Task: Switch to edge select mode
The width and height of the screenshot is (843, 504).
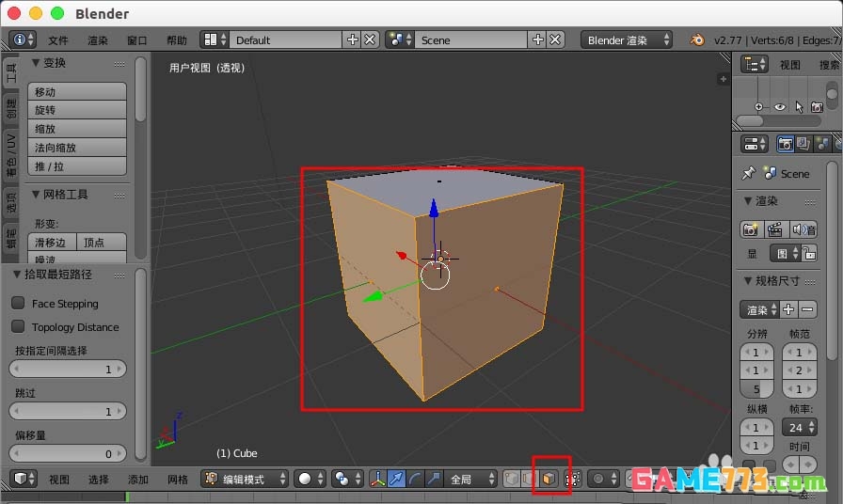Action: pyautogui.click(x=530, y=479)
